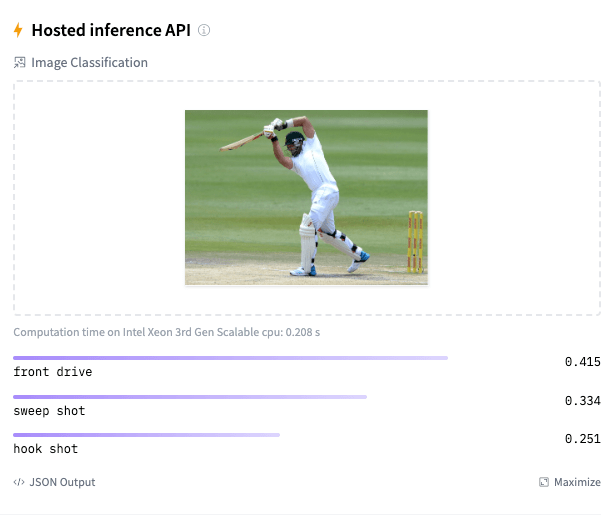The image size is (615, 525).
Task: Select the sweep shot label
Action: pyautogui.click(x=49, y=411)
